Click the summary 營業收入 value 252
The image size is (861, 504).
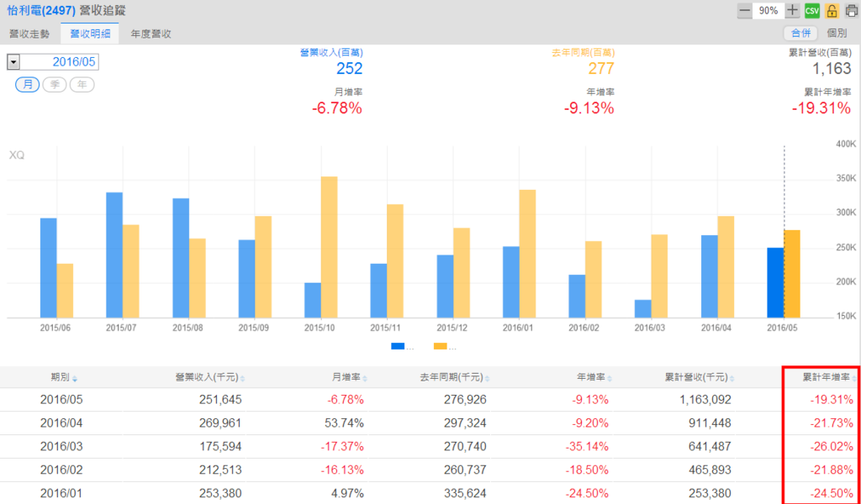coord(350,69)
